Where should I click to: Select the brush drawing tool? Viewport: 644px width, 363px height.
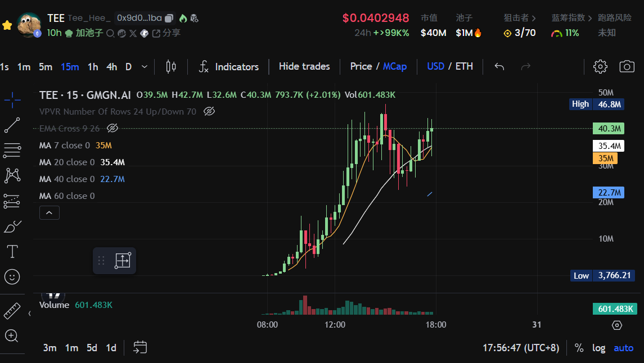(12, 226)
